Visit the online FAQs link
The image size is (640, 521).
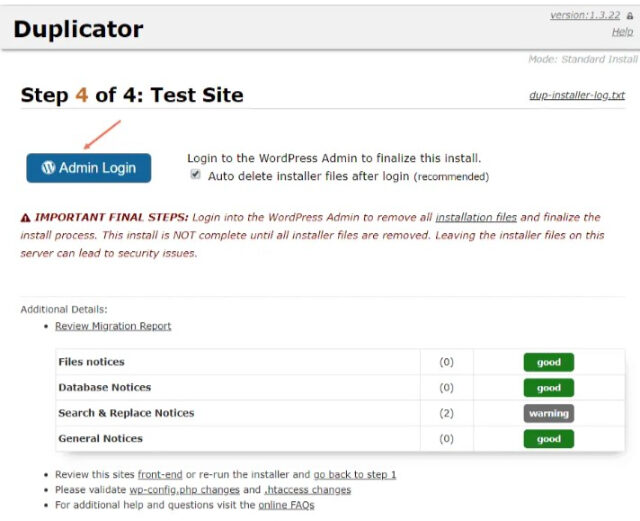(286, 505)
